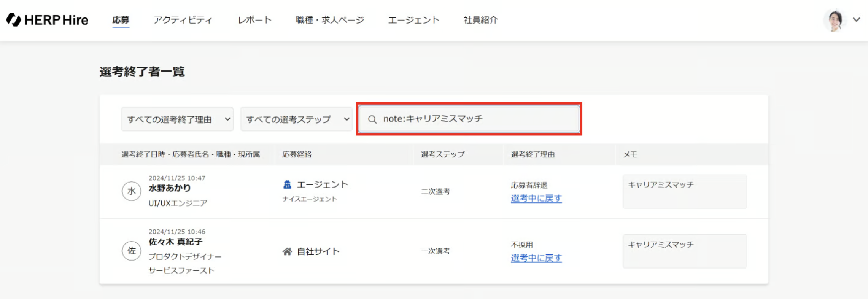868x299 pixels.
Task: Open the 社員紹介 tab
Action: (x=480, y=20)
